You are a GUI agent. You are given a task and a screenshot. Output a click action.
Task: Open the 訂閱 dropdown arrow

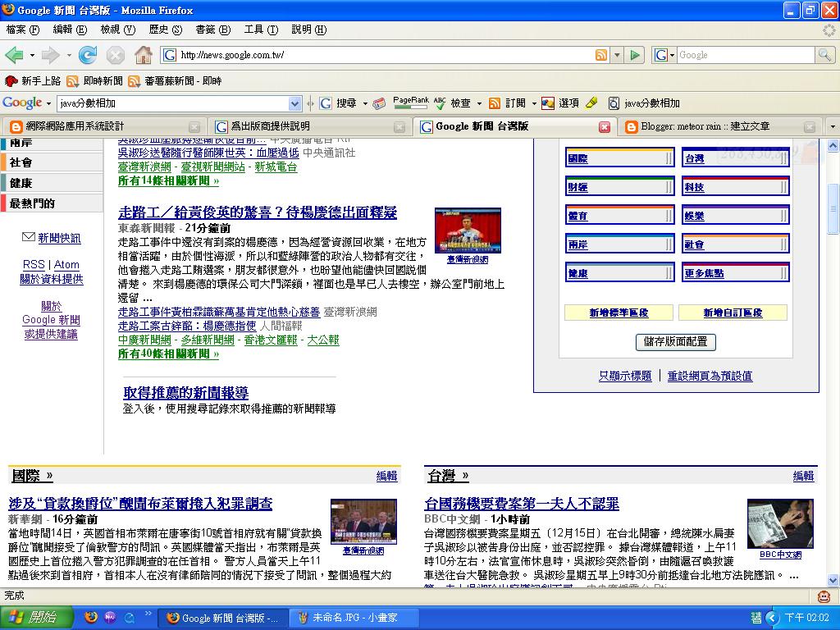[534, 103]
